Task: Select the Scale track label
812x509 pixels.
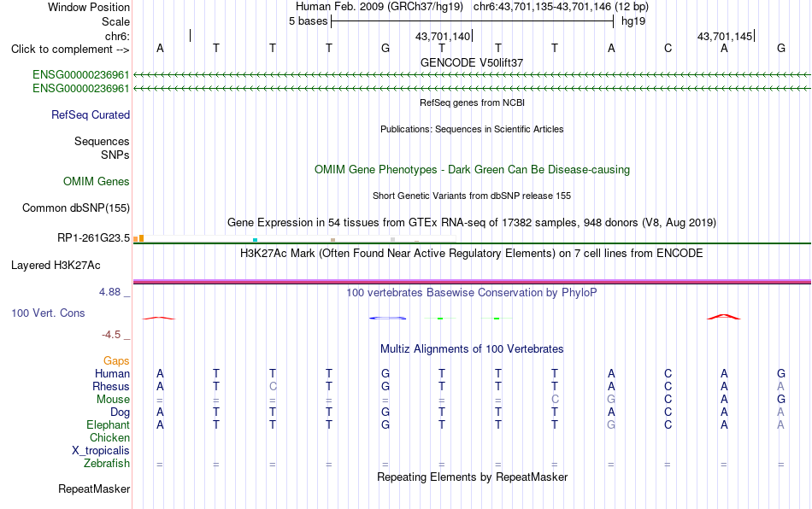Action: [115, 21]
